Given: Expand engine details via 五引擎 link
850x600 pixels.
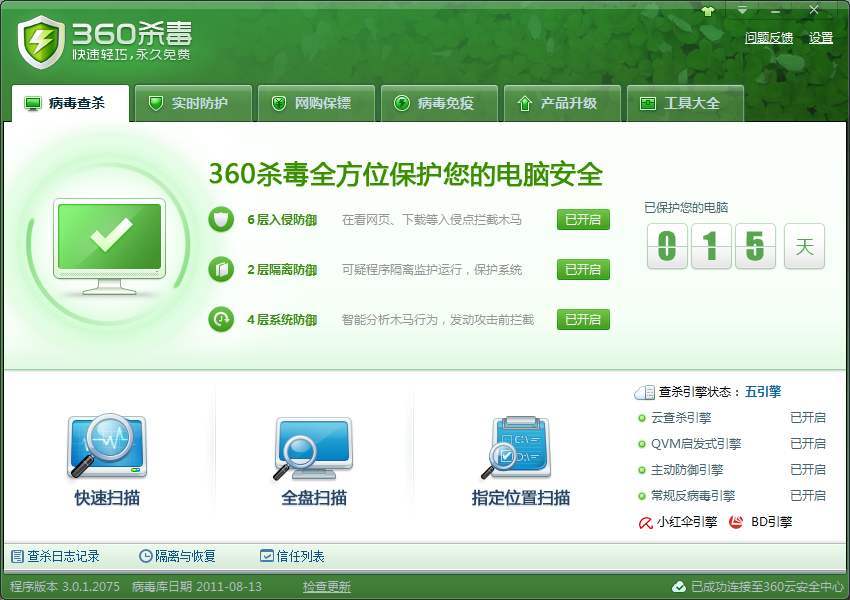Looking at the screenshot, I should coord(766,392).
